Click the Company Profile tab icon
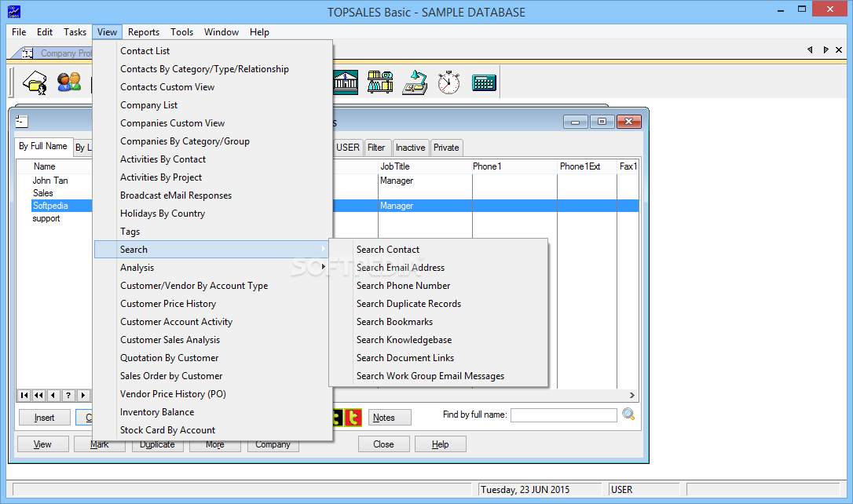The image size is (853, 504). [x=27, y=53]
